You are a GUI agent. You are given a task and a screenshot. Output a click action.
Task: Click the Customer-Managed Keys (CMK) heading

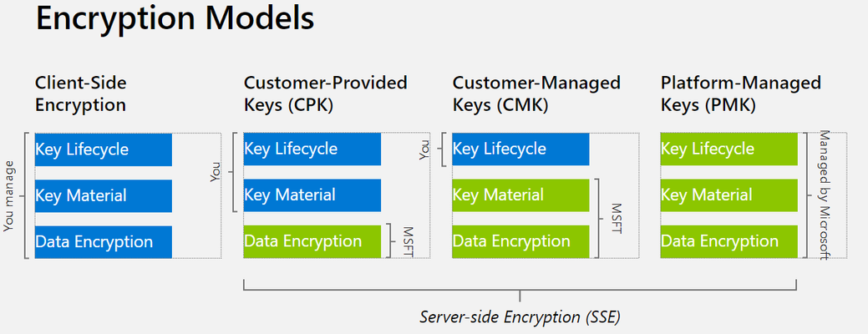[536, 94]
